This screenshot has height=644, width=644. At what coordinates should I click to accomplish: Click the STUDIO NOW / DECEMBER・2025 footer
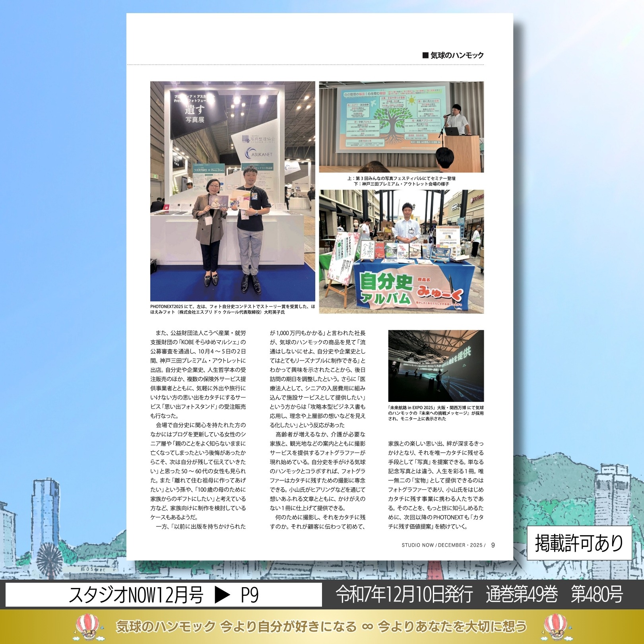pyautogui.click(x=443, y=545)
